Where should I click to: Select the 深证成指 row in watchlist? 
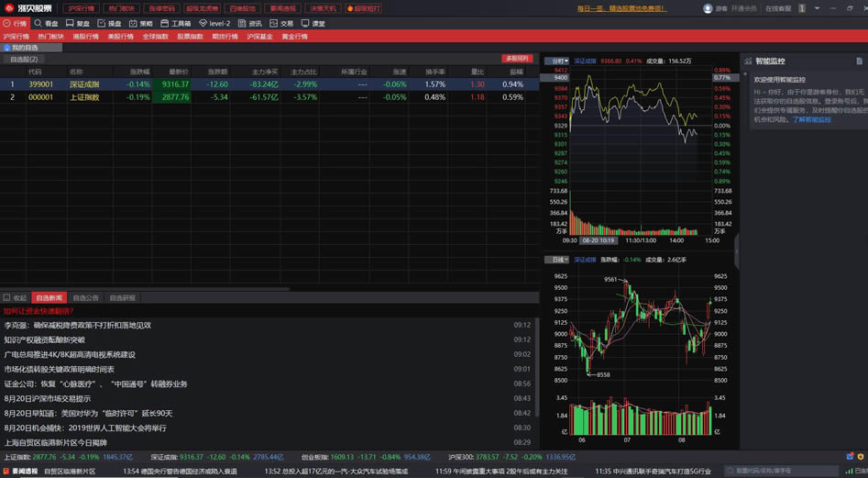coord(269,84)
